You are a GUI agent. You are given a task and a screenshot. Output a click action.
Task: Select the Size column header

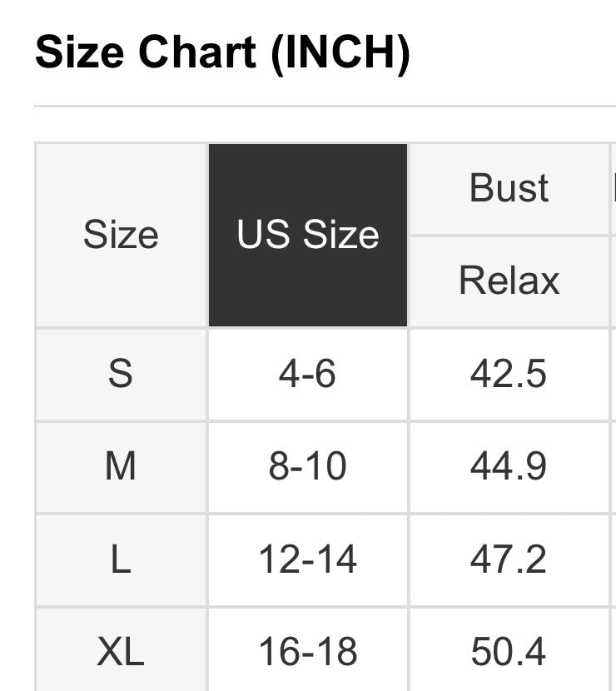point(121,235)
